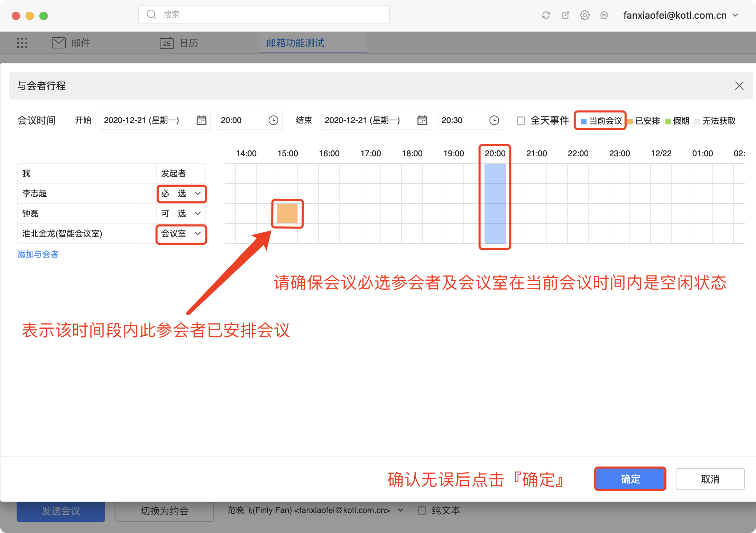Open start time clock icon
Viewport: 756px width, 533px height.
coord(273,120)
